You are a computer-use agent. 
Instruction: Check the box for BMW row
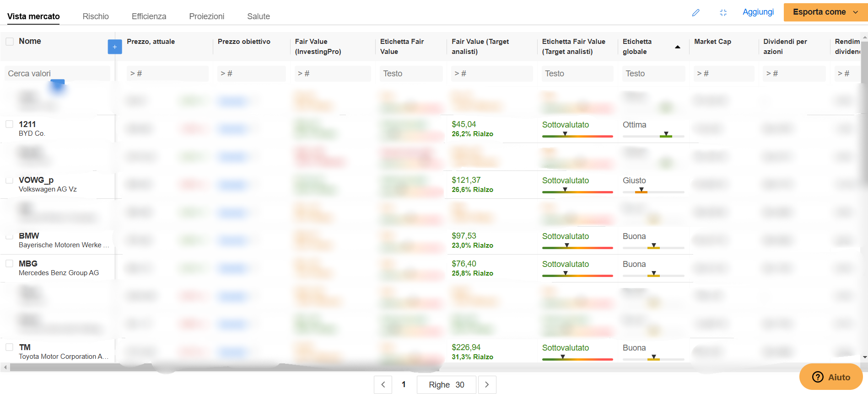pos(9,235)
